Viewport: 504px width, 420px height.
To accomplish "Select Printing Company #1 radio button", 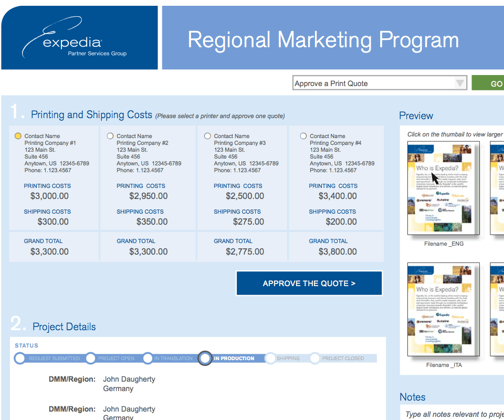I will point(18,136).
